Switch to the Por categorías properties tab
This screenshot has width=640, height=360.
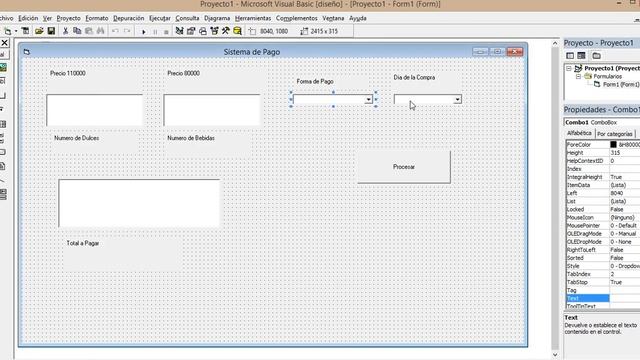pyautogui.click(x=614, y=134)
